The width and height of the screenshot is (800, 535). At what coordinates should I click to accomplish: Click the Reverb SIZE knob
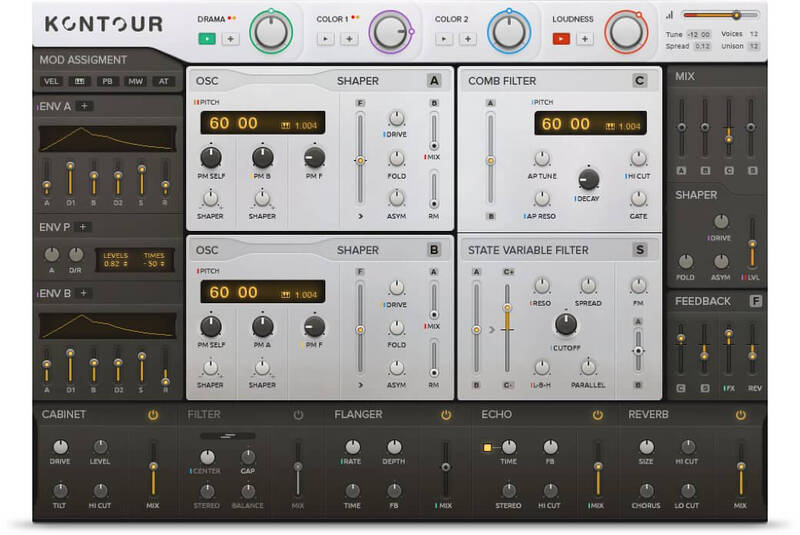point(646,447)
